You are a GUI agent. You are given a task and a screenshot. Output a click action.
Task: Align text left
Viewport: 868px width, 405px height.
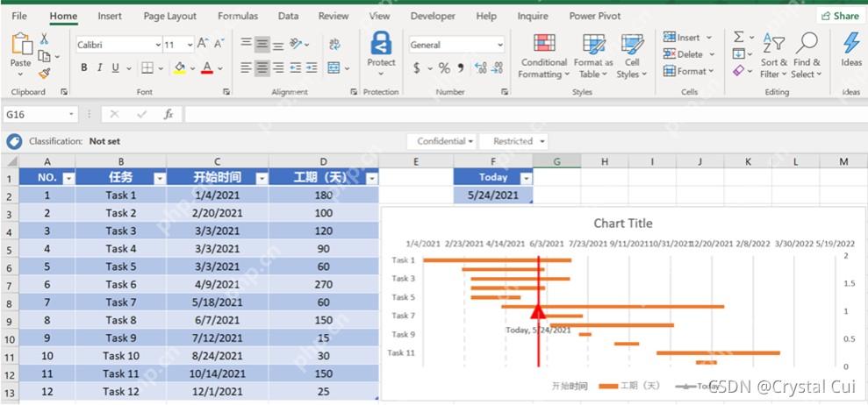coord(247,68)
